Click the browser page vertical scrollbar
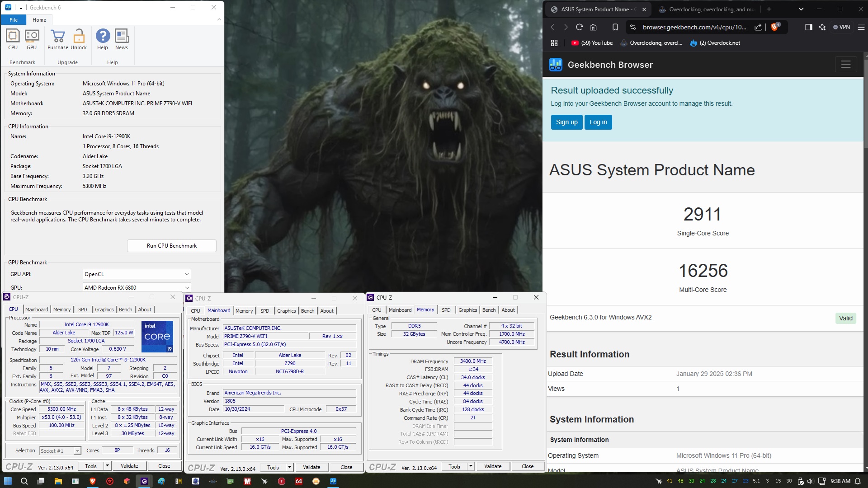This screenshot has height=488, width=868. click(x=865, y=104)
